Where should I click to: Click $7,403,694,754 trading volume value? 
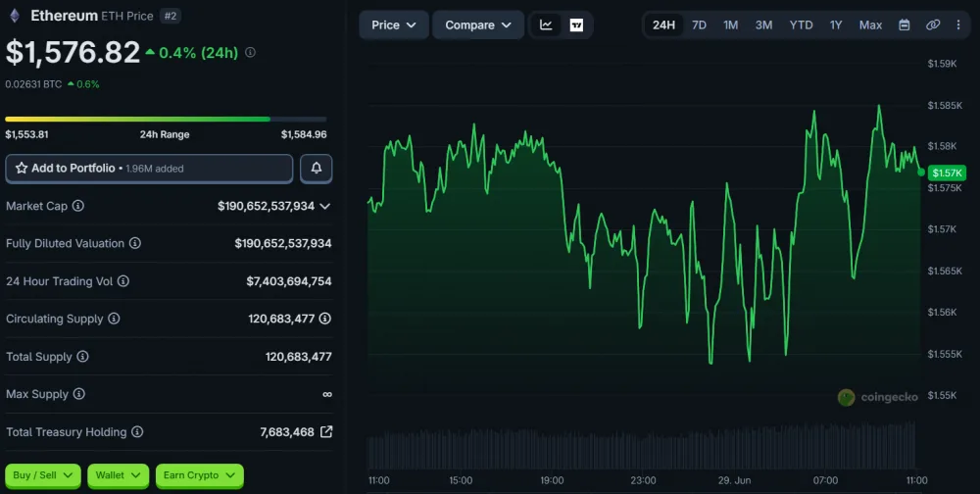[x=289, y=281]
